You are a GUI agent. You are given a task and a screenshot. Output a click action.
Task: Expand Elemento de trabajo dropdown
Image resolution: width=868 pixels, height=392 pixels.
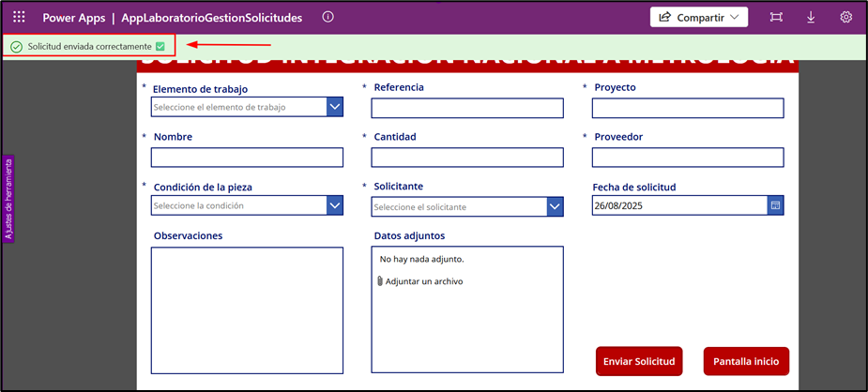[335, 107]
